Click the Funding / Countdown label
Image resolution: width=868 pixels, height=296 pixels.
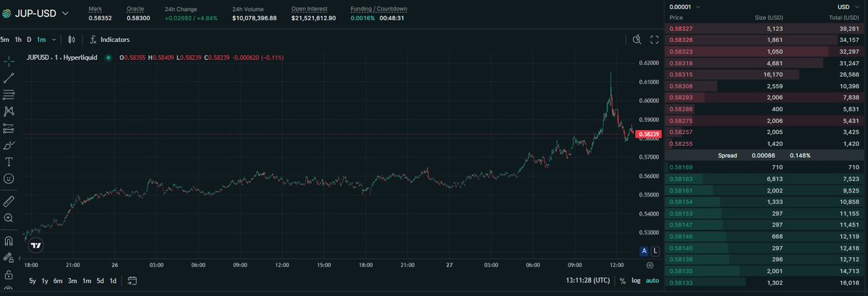click(379, 9)
